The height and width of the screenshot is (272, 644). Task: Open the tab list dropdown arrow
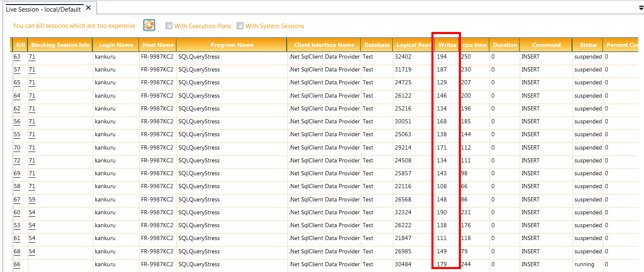tap(641, 8)
